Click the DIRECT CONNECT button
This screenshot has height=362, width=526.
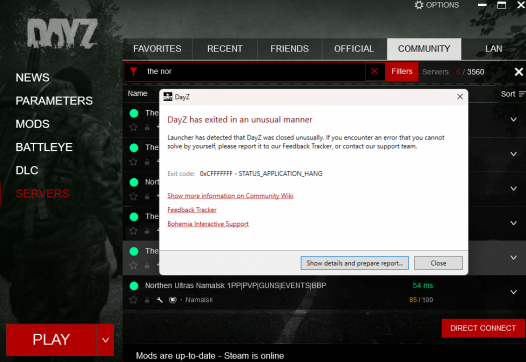483,328
